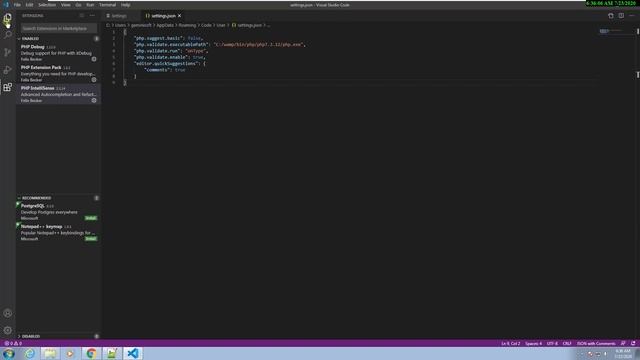This screenshot has height=360, width=640.
Task: Open Windows Media Player from taskbar
Action: [x=70, y=353]
